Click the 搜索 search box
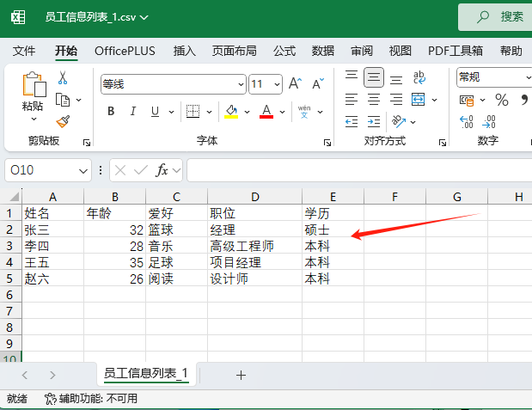Viewport: 532px width, 410px height. tap(495, 17)
